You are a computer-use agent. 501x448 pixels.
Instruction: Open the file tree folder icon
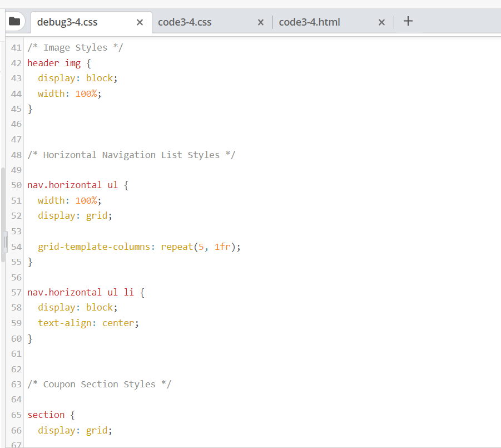tap(16, 21)
